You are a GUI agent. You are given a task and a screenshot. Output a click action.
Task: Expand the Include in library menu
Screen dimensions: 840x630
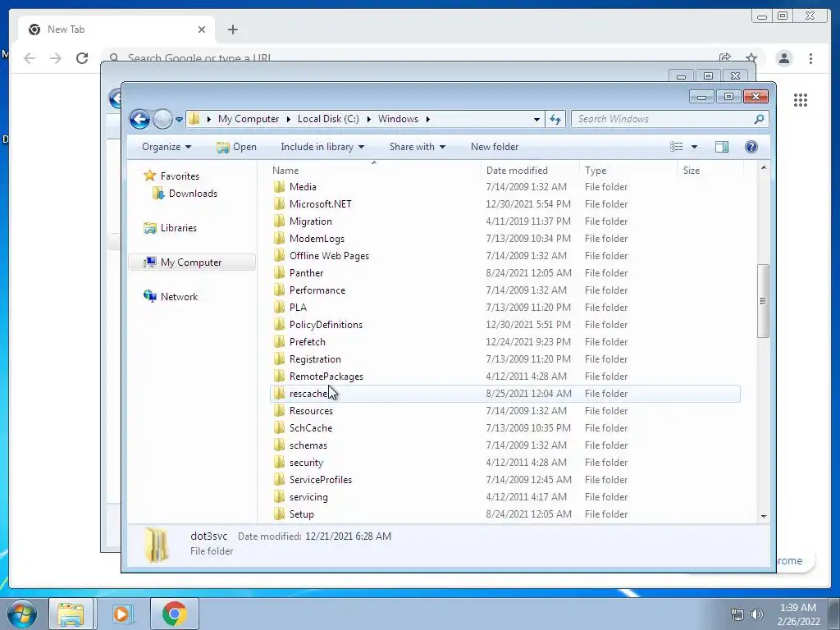322,147
